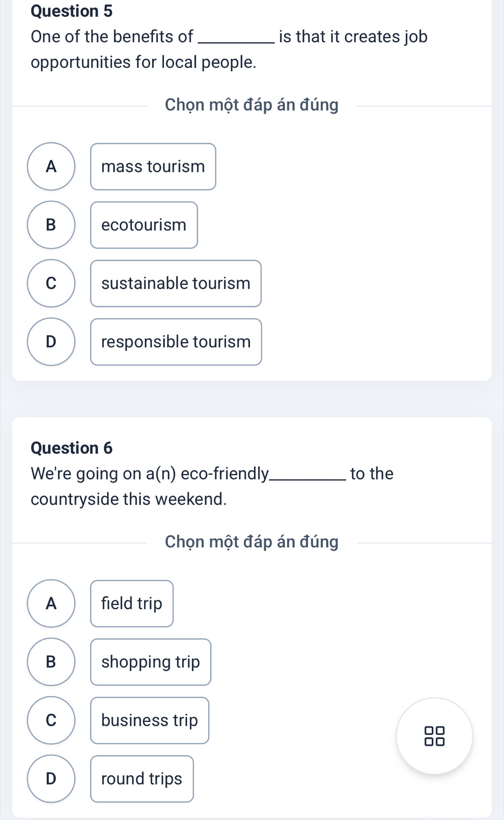Select radio option B for Question 6
This screenshot has width=504, height=820.
pos(51,662)
